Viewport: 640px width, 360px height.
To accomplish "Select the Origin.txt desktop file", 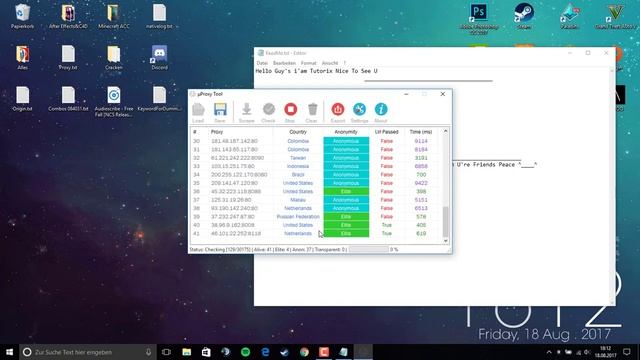I will pyautogui.click(x=22, y=99).
